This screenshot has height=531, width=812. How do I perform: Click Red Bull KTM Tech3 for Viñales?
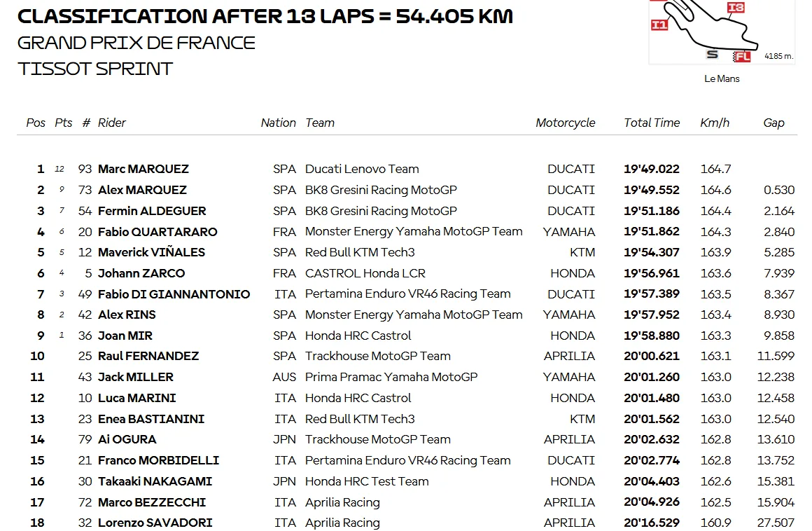pyautogui.click(x=360, y=252)
